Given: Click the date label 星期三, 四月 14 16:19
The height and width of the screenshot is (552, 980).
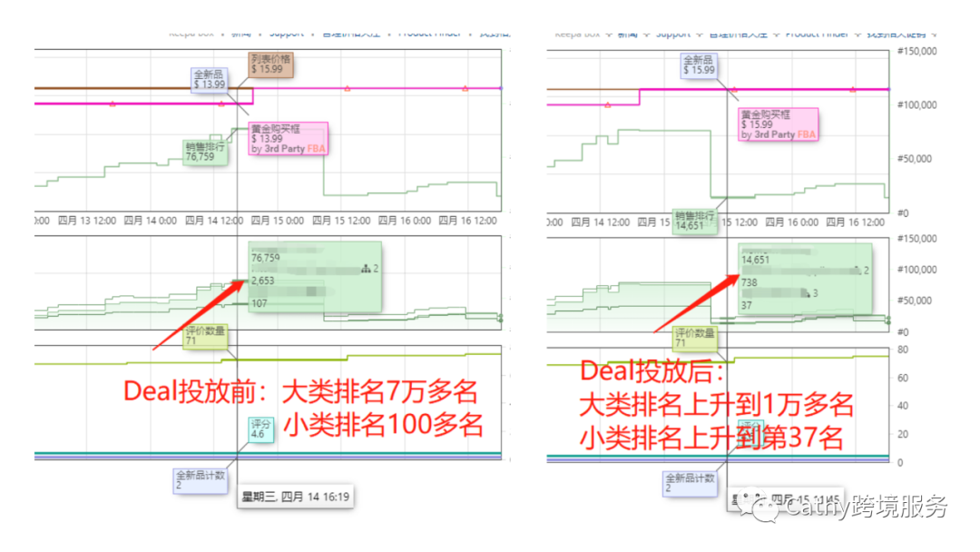Looking at the screenshot, I should (x=295, y=497).
